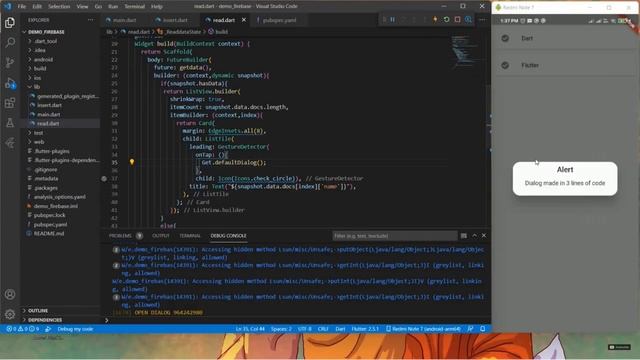
Task: Click Redmi Note 7 device selector
Action: click(424, 329)
